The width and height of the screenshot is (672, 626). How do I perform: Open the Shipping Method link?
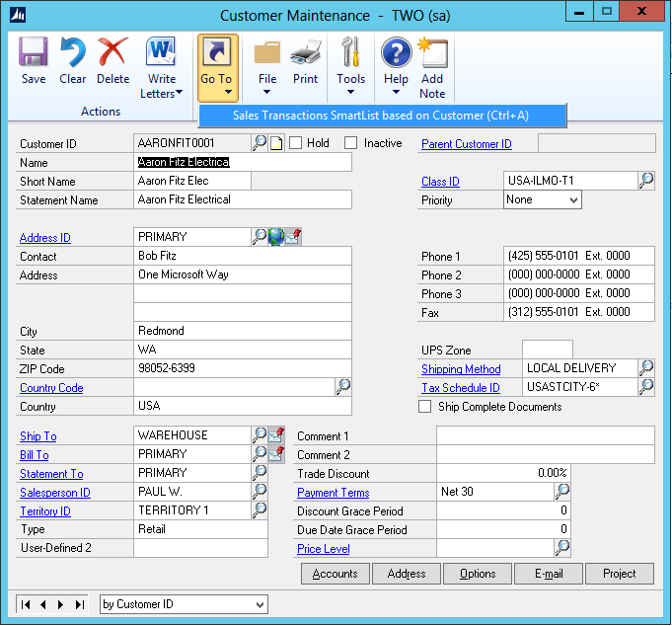click(461, 369)
